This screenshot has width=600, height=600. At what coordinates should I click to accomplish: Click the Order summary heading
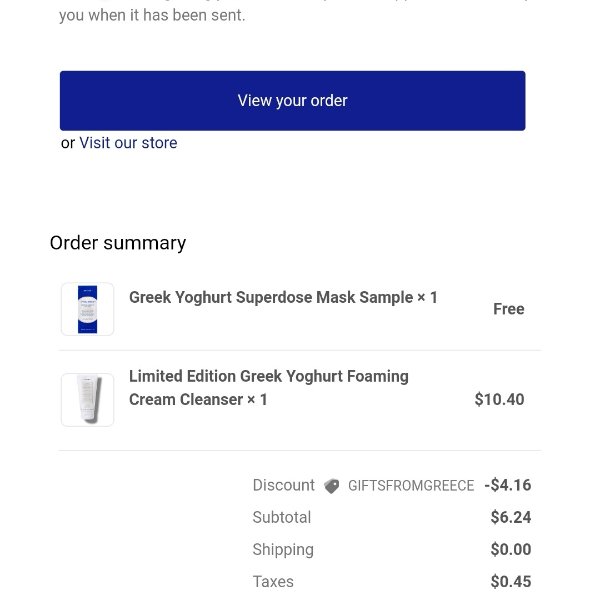[x=118, y=243]
